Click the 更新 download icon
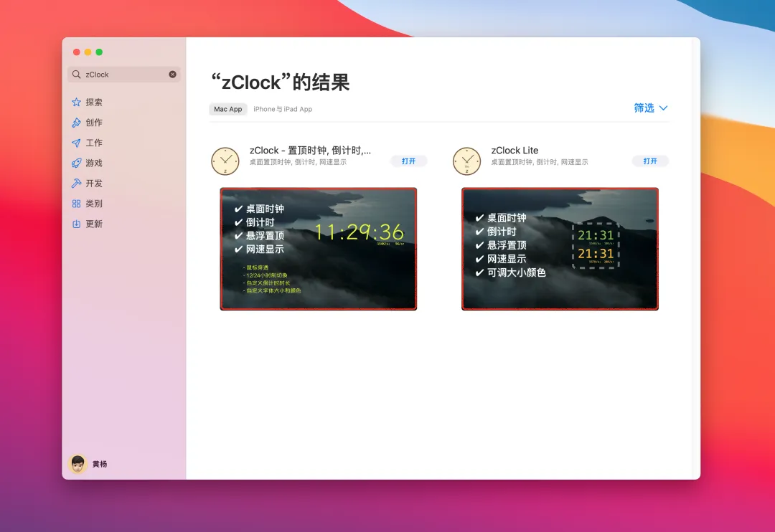The width and height of the screenshot is (775, 532). (x=76, y=224)
